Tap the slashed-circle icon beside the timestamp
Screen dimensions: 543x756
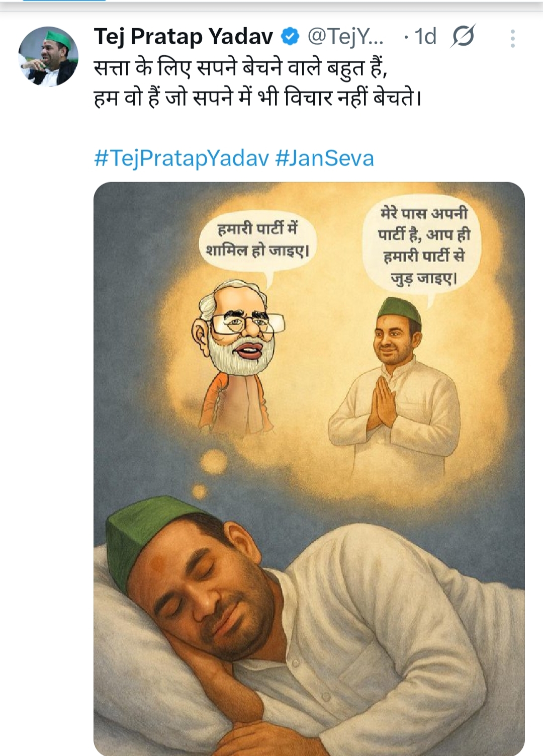pos(463,37)
